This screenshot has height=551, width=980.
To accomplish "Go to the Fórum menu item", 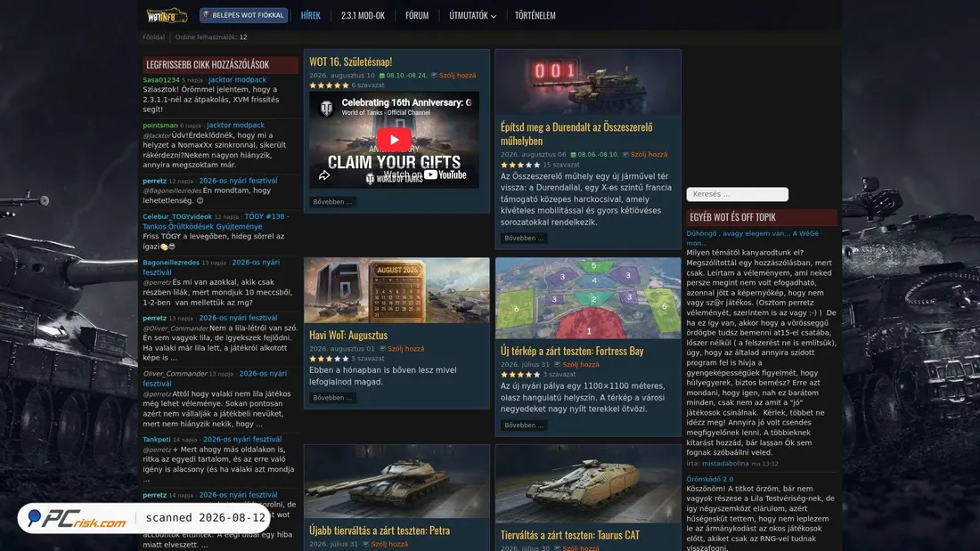I will point(417,15).
